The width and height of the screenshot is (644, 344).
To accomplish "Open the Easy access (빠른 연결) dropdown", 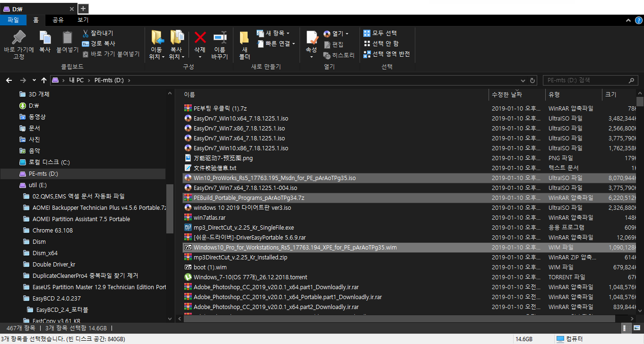I will (x=276, y=43).
